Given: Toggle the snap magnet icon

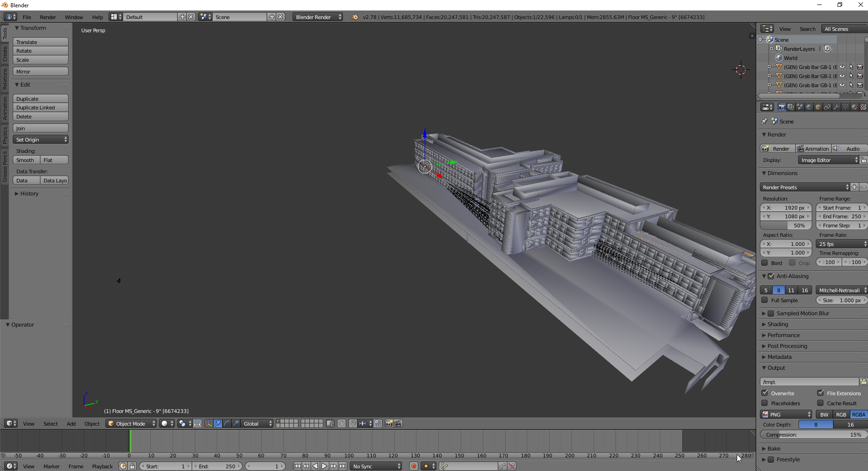Looking at the screenshot, I should (x=353, y=423).
